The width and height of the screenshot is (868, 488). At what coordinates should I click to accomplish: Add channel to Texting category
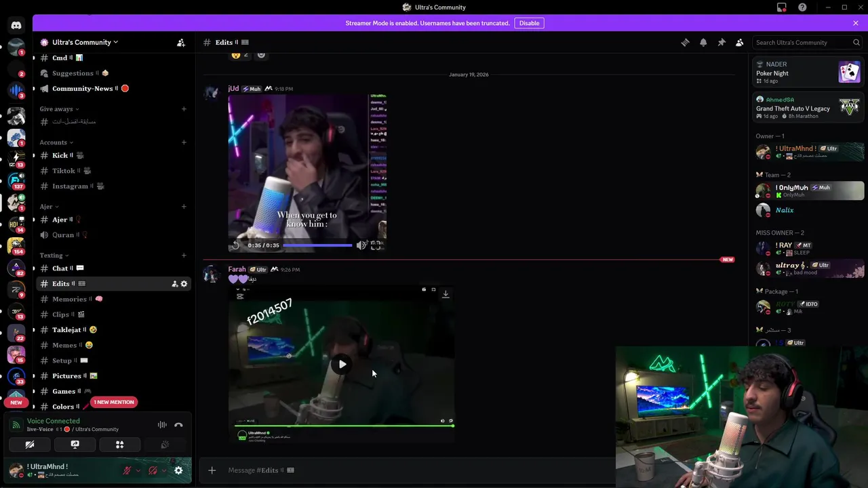coord(184,256)
